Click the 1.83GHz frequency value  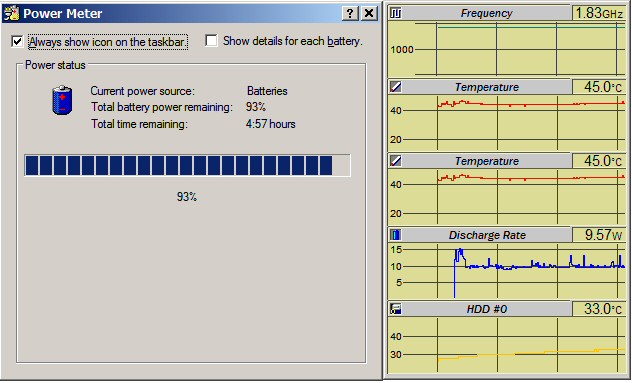click(599, 13)
